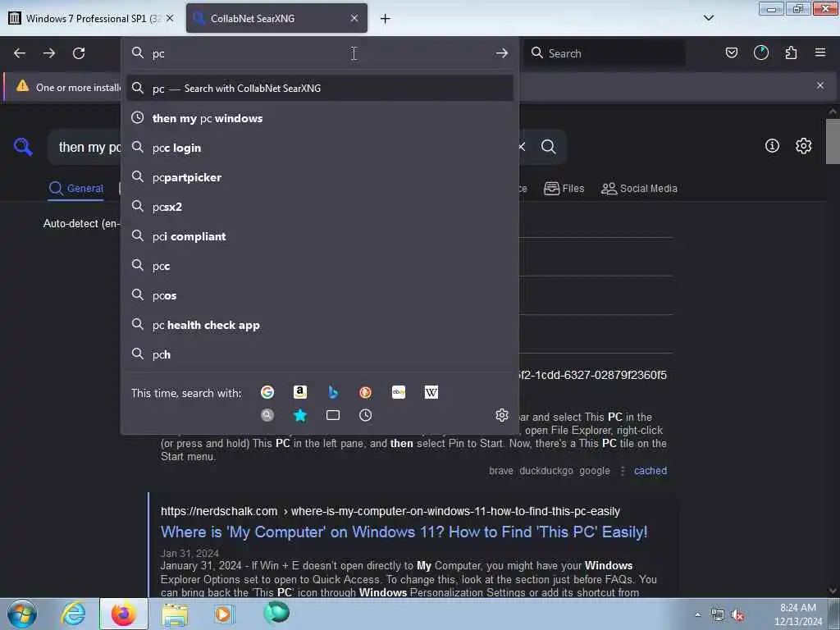The width and height of the screenshot is (840, 630).
Task: Search this time with Wikipedia
Action: click(431, 392)
